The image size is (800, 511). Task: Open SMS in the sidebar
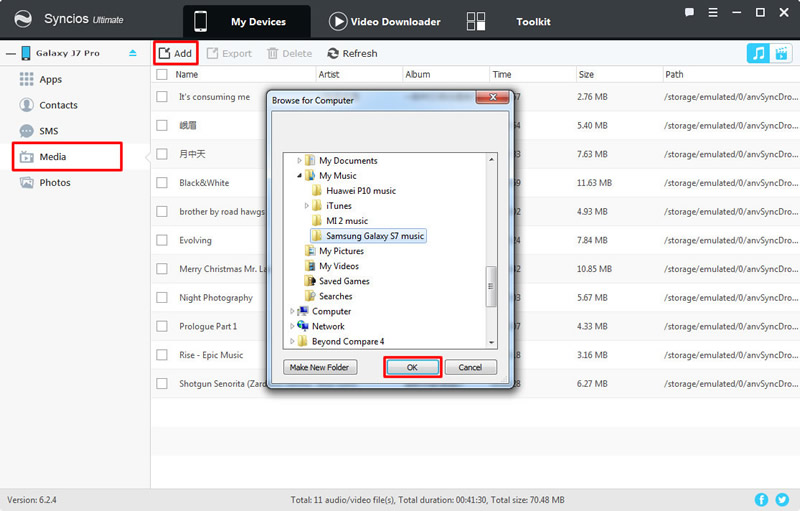click(39, 131)
